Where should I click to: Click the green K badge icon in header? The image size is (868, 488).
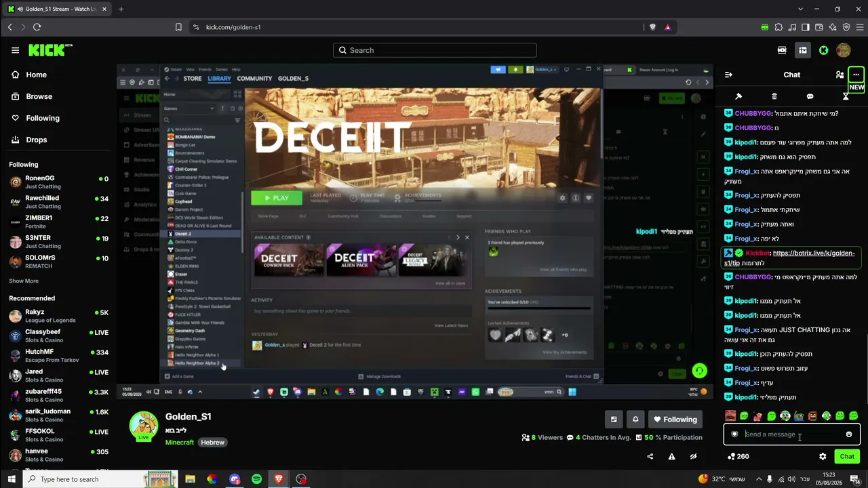823,50
